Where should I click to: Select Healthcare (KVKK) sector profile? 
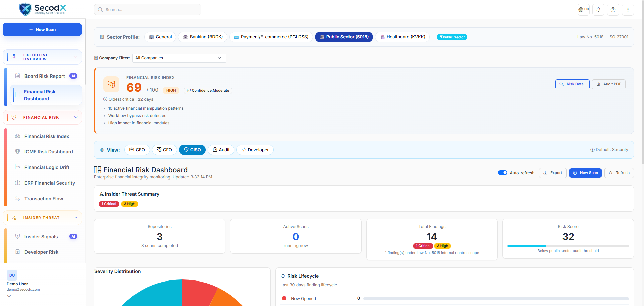click(x=402, y=37)
